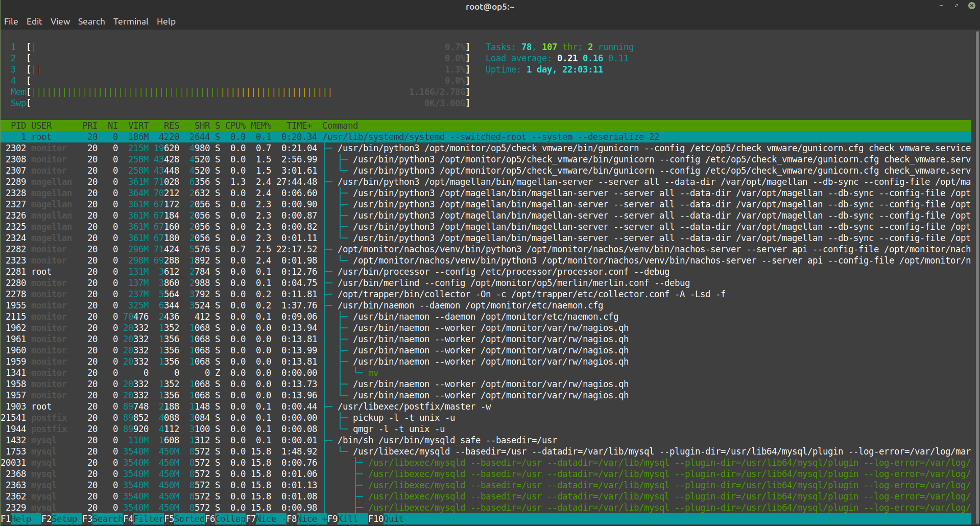Click the Command column header
This screenshot has width=980, height=526.
pos(340,126)
